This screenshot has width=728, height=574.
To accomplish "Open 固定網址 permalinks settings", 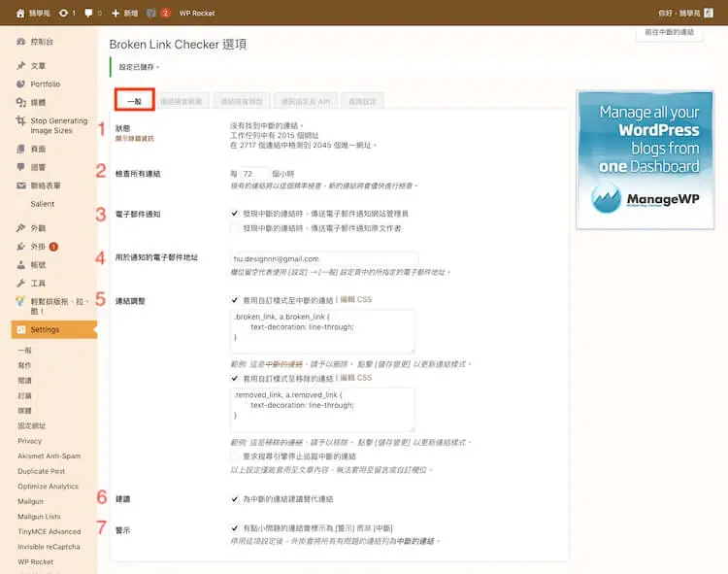I will [32, 425].
